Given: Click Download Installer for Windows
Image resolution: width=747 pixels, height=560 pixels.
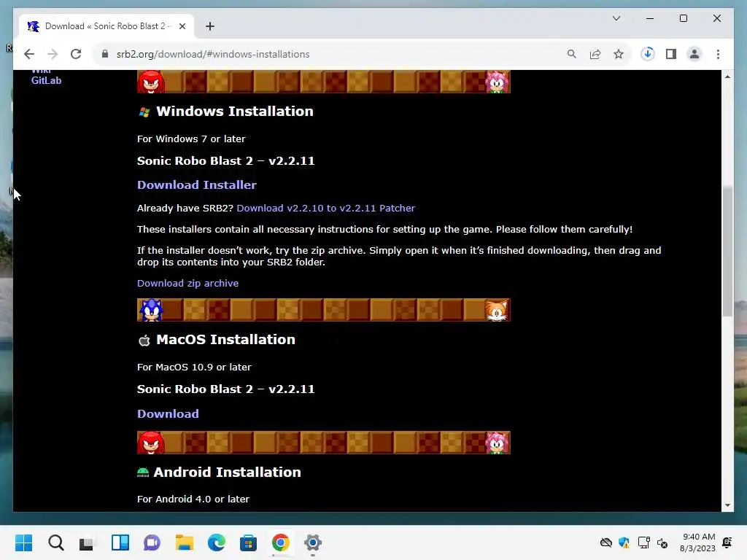Looking at the screenshot, I should (197, 184).
